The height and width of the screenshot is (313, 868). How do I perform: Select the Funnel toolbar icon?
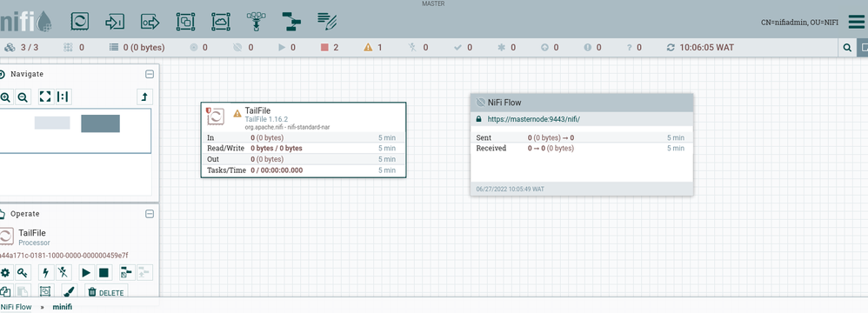click(x=256, y=22)
